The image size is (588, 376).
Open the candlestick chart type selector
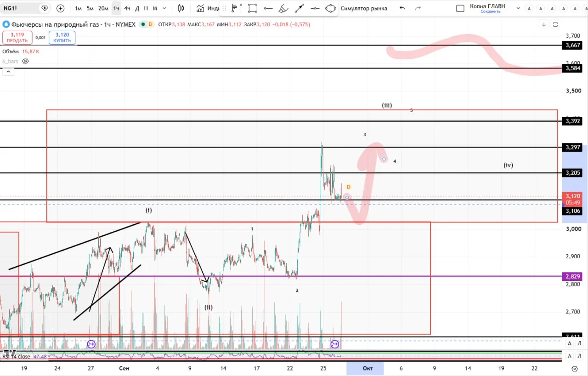click(181, 8)
